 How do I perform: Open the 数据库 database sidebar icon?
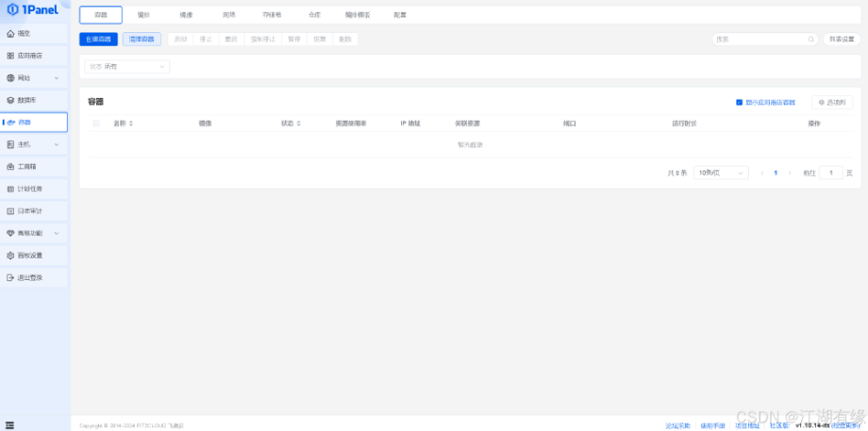pyautogui.click(x=10, y=100)
